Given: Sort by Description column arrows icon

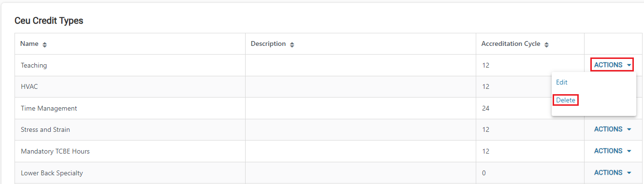Looking at the screenshot, I should coord(292,44).
